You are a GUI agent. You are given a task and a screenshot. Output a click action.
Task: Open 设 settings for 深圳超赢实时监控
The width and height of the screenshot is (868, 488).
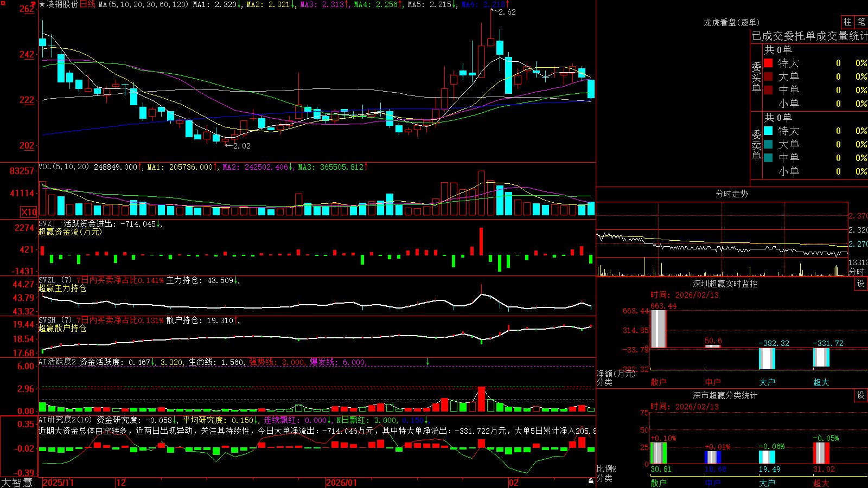[x=861, y=284]
